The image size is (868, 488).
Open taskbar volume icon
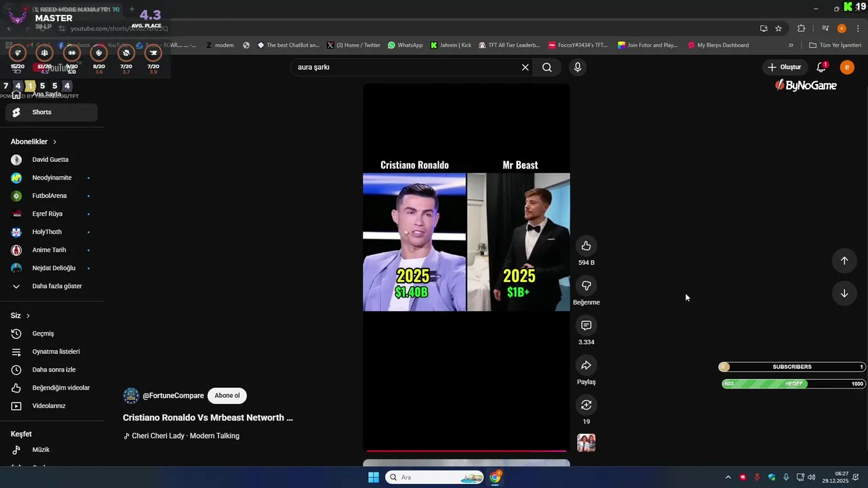812,477
